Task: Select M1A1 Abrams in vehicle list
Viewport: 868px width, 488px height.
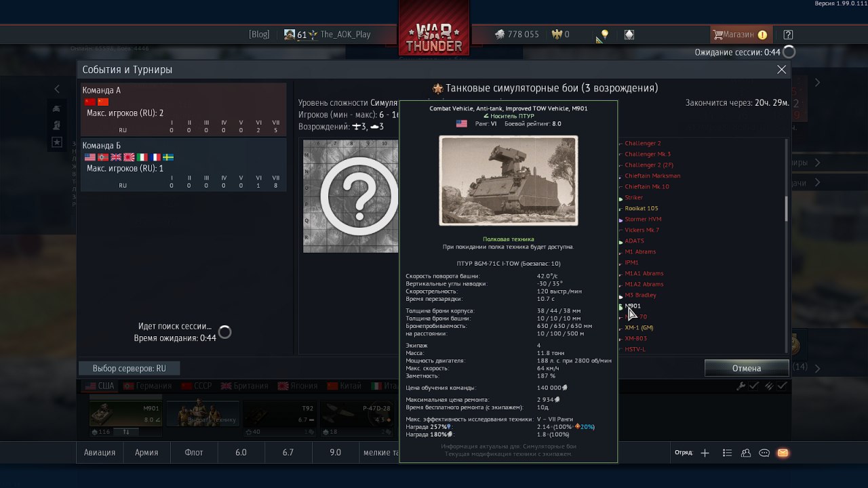Action: (644, 273)
